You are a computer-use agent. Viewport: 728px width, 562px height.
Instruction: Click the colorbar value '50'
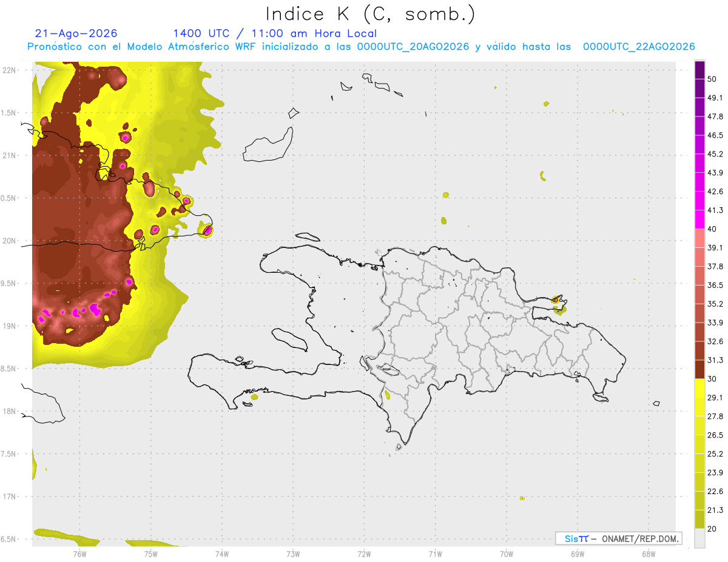click(712, 79)
